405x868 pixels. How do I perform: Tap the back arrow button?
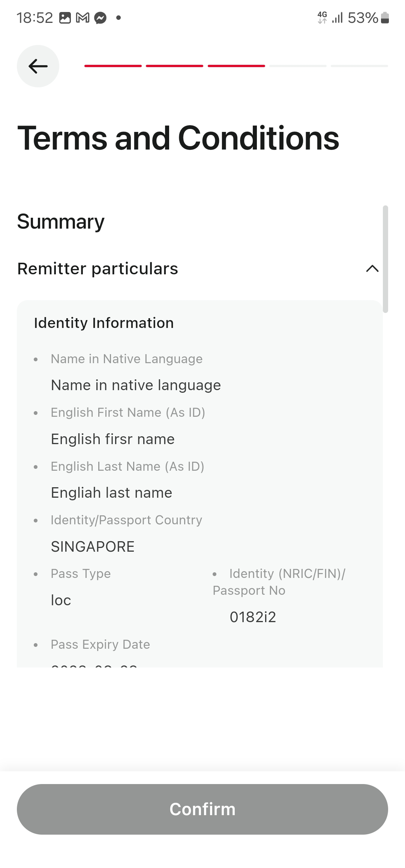pyautogui.click(x=38, y=66)
